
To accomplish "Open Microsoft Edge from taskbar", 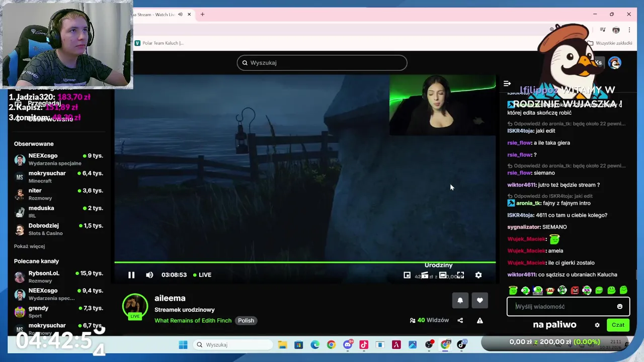I will click(315, 345).
